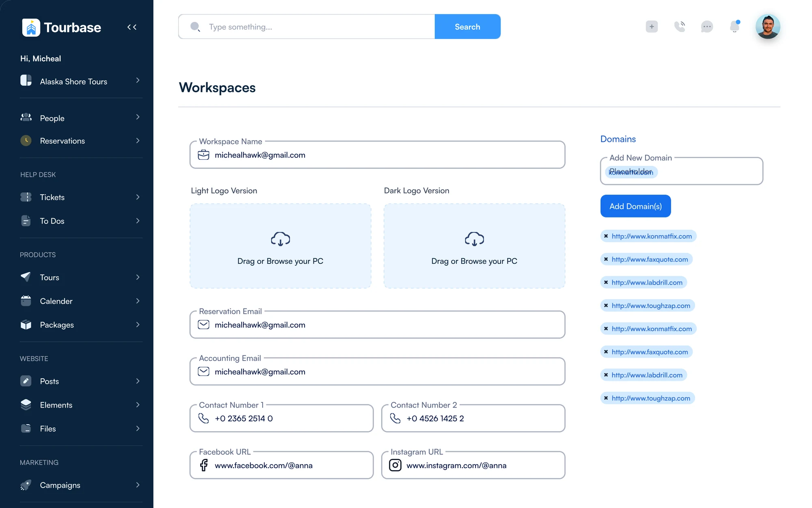Open the second faxquote.com link
Image resolution: width=812 pixels, height=508 pixels.
point(650,352)
